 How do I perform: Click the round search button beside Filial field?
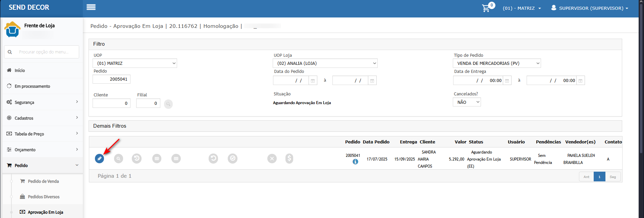click(x=168, y=104)
